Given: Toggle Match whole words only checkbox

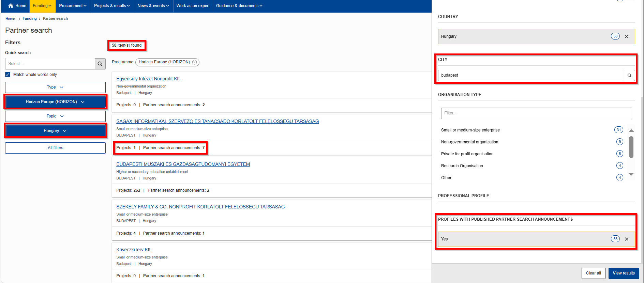Looking at the screenshot, I should (x=8, y=75).
